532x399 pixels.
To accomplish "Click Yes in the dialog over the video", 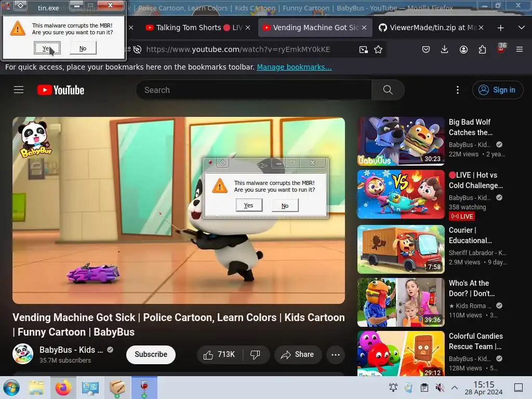I will pos(249,205).
